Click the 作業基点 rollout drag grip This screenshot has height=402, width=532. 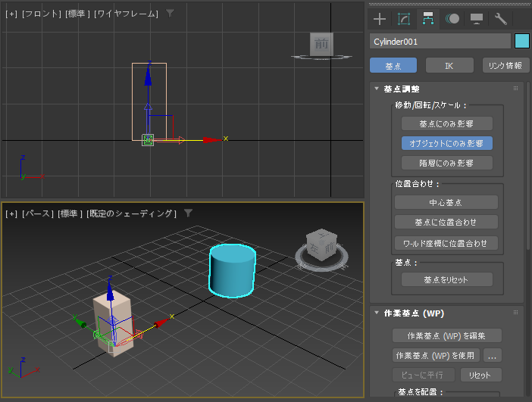(516, 313)
